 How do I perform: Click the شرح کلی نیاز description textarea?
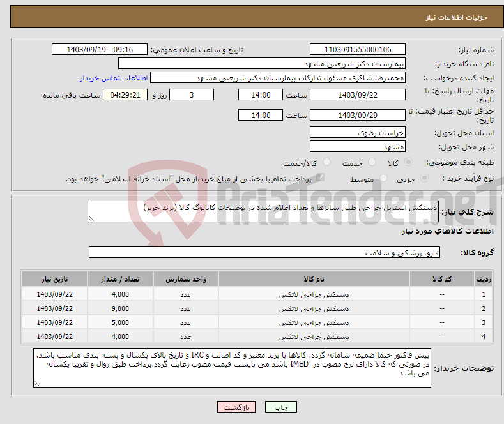click(x=263, y=211)
